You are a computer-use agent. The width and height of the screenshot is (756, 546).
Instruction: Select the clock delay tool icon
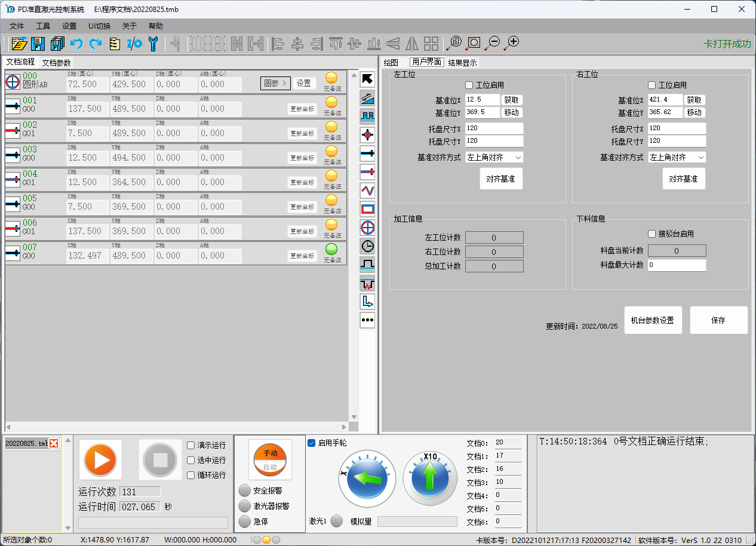pyautogui.click(x=367, y=246)
